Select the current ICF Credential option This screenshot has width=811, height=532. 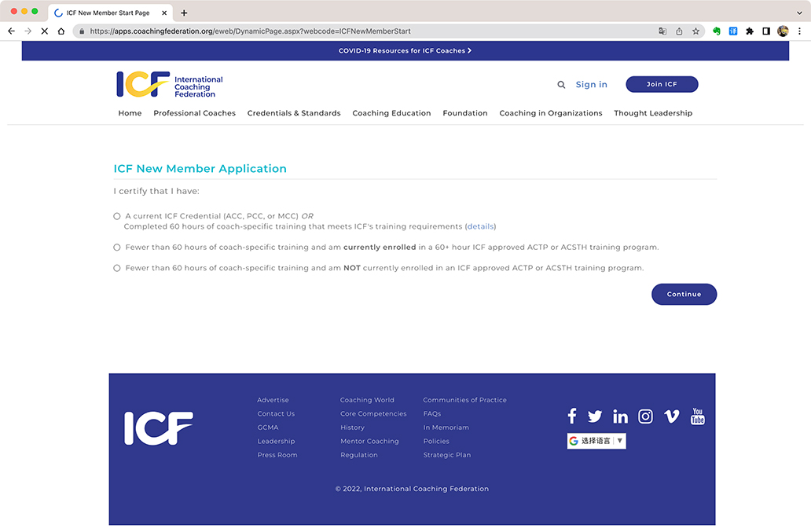[x=117, y=216]
